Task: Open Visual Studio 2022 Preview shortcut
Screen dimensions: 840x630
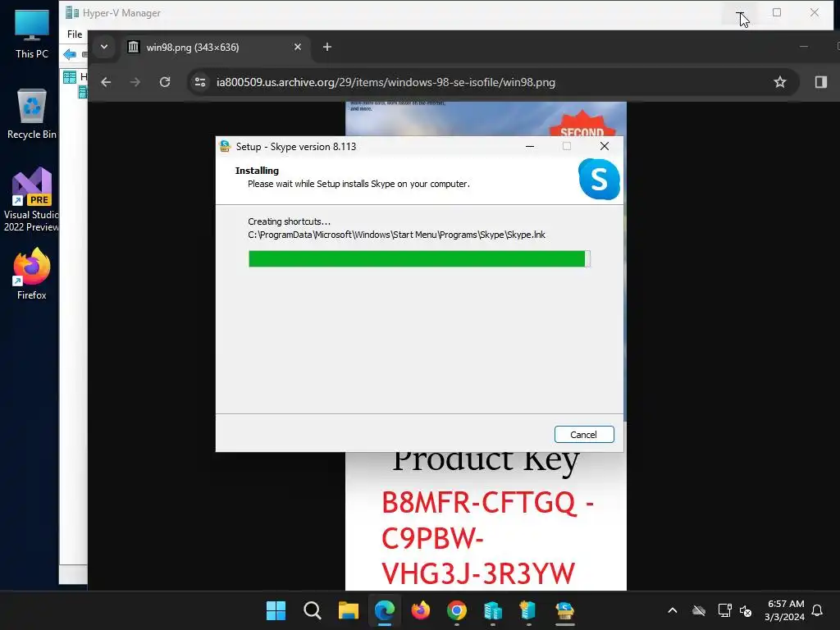Action: (x=32, y=199)
